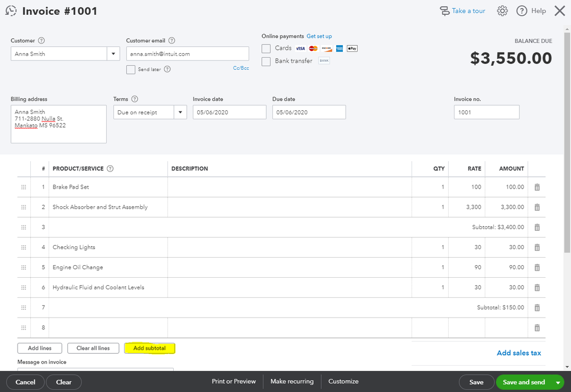Click the Customer name field Anna Smith
Viewport: 571px width, 392px height.
pos(59,54)
